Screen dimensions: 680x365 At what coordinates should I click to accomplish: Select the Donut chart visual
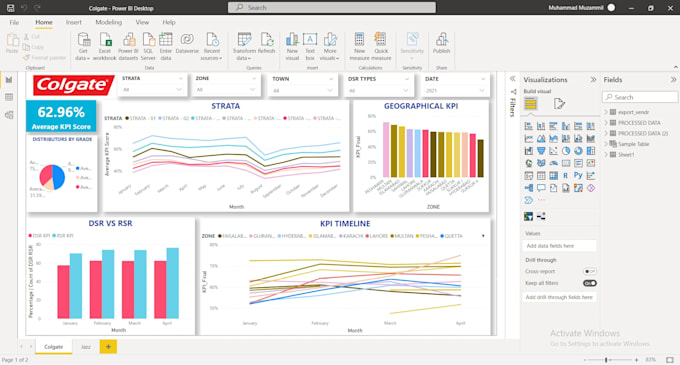click(x=578, y=151)
